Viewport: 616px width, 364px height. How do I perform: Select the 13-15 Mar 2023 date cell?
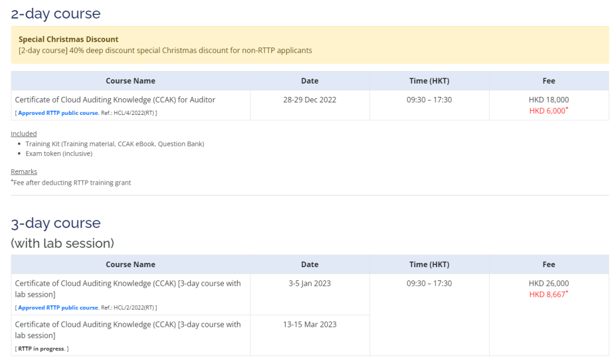[x=309, y=324]
